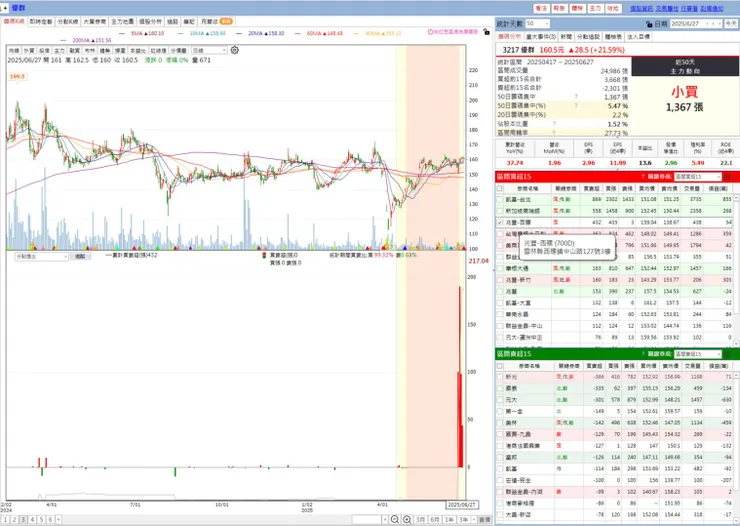Open 個股分析 tab
This screenshot has height=526, width=740.
coord(150,22)
